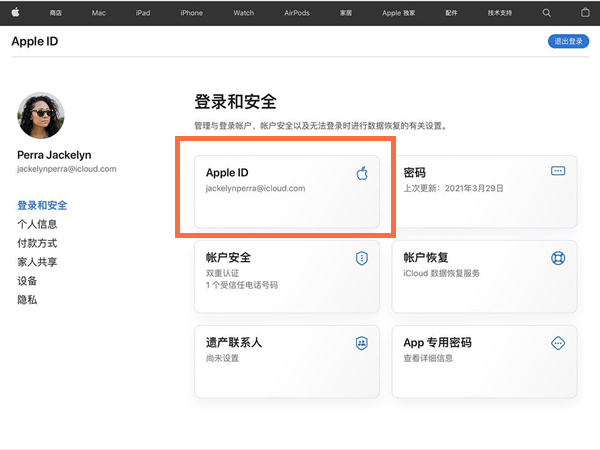
Task: Open the Apple ID card title
Action: pyautogui.click(x=227, y=173)
